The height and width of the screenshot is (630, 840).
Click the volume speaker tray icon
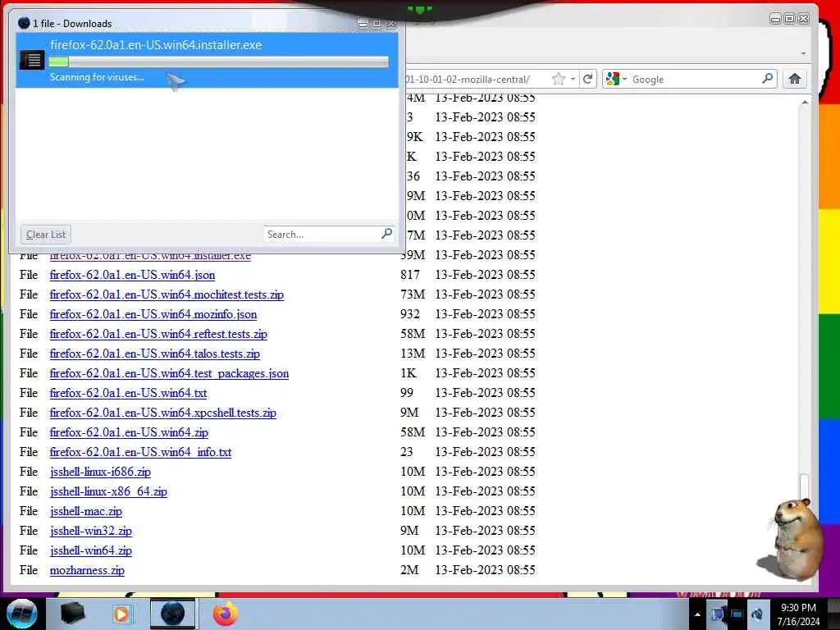[x=757, y=614]
